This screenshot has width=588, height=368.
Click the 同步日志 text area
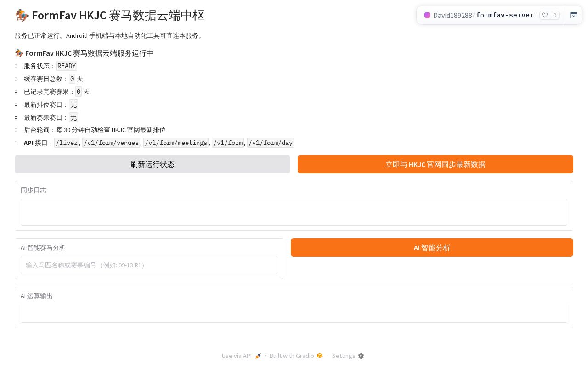click(294, 212)
